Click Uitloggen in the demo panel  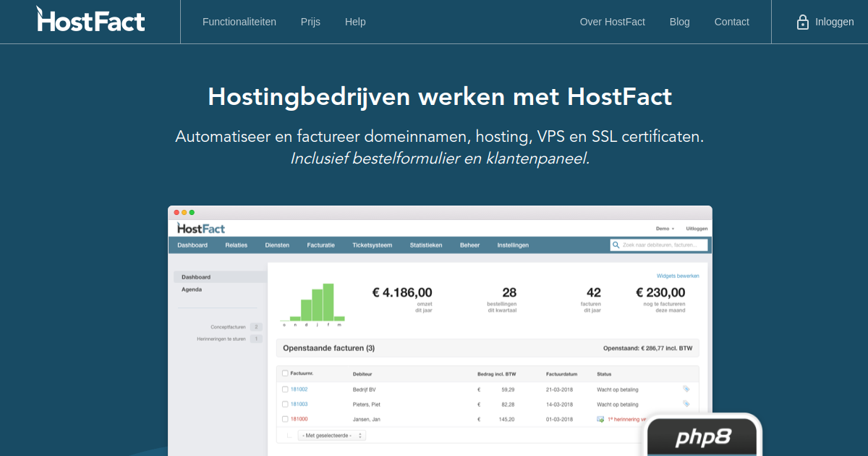click(697, 229)
